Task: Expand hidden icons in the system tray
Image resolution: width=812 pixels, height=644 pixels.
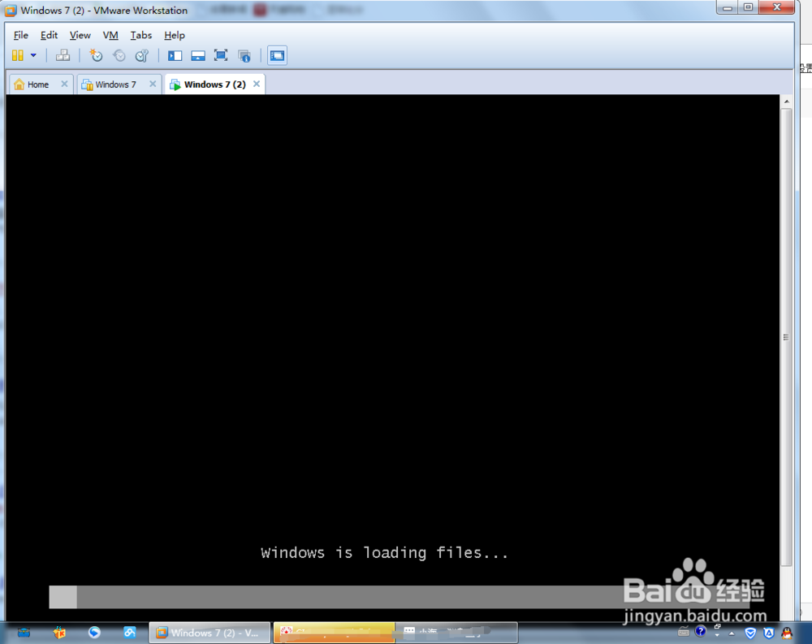Action: tap(732, 633)
